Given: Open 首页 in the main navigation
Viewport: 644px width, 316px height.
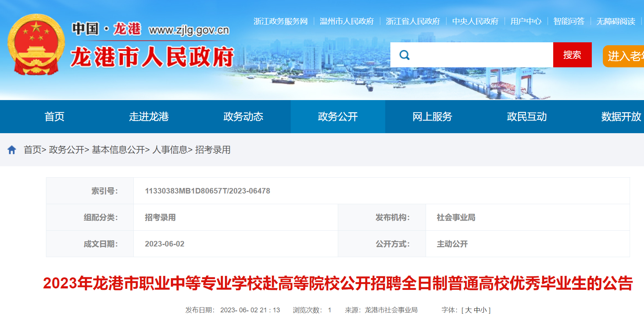Looking at the screenshot, I should tap(54, 117).
